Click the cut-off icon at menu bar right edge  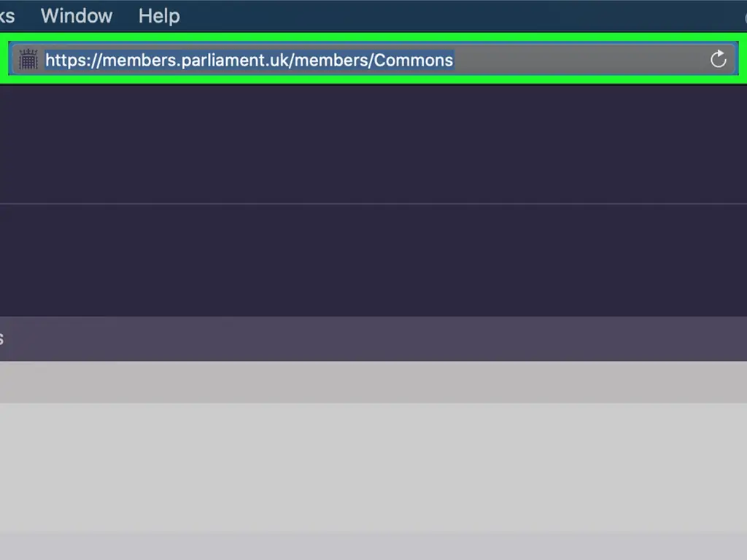(743, 16)
